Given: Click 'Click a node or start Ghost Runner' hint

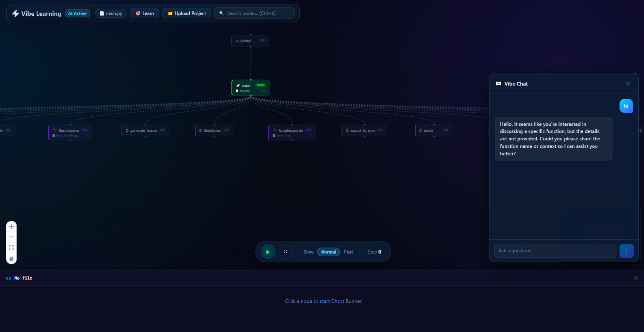Looking at the screenshot, I should coord(323,301).
